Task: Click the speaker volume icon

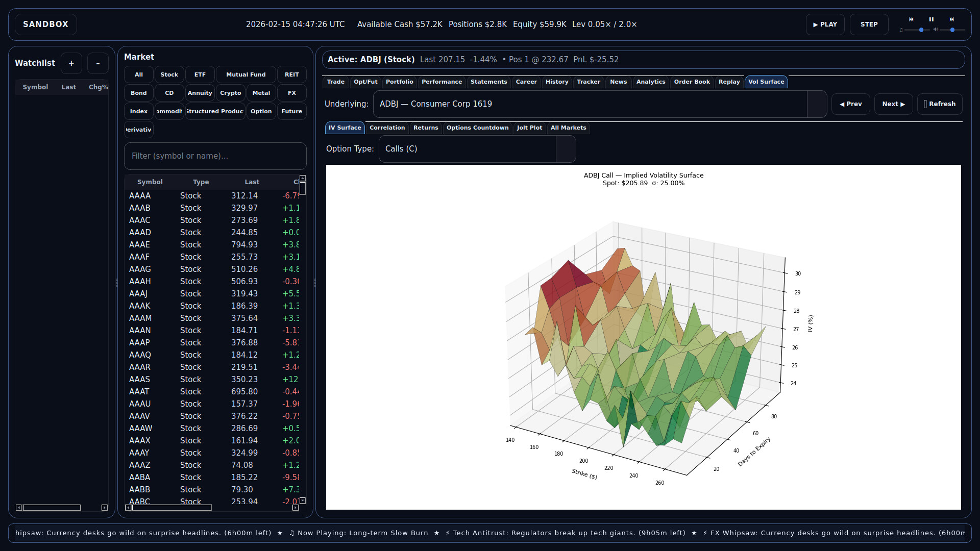Action: point(936,30)
